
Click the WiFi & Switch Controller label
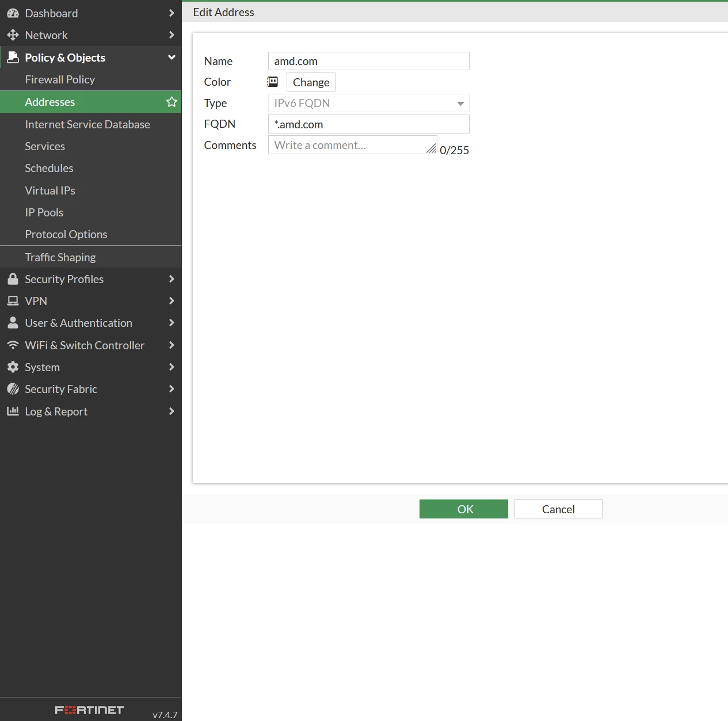coord(85,345)
